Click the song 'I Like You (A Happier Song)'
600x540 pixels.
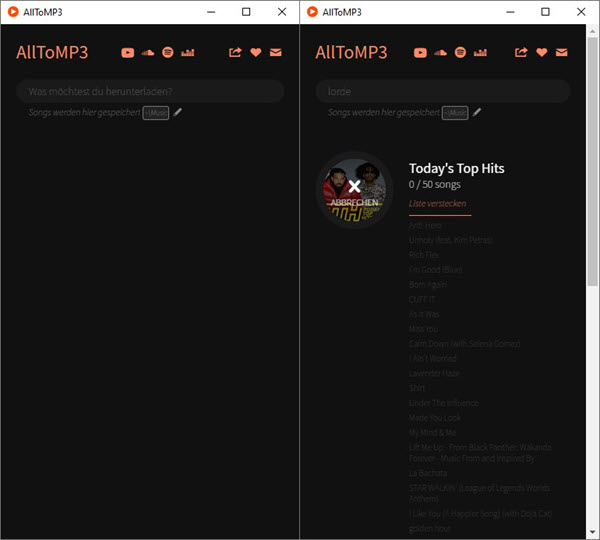pyautogui.click(x=480, y=514)
